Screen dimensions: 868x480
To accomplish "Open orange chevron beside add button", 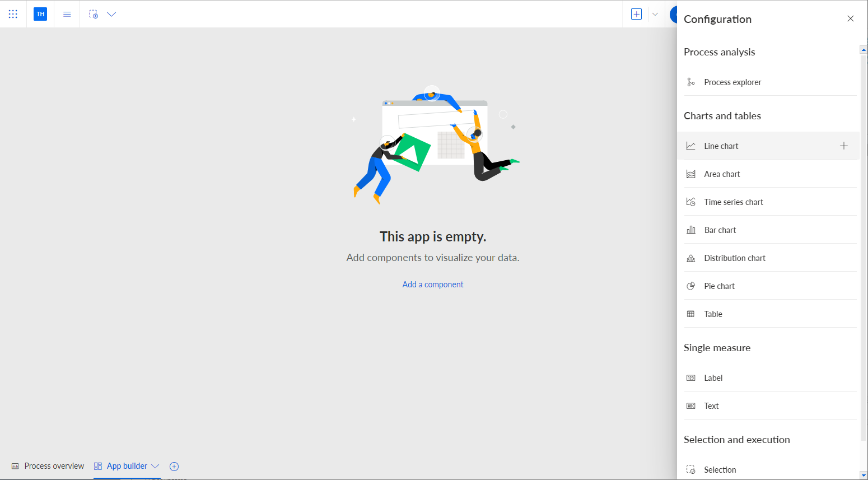I will point(655,14).
